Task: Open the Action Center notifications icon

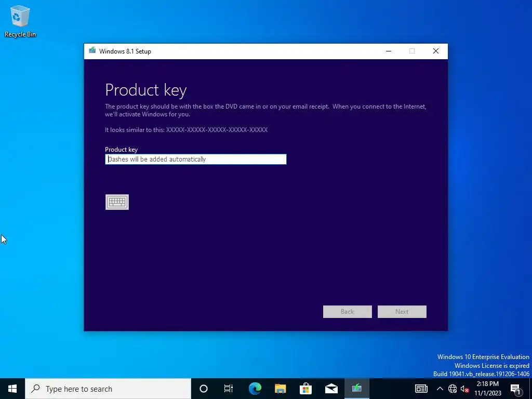Action: pyautogui.click(x=516, y=389)
